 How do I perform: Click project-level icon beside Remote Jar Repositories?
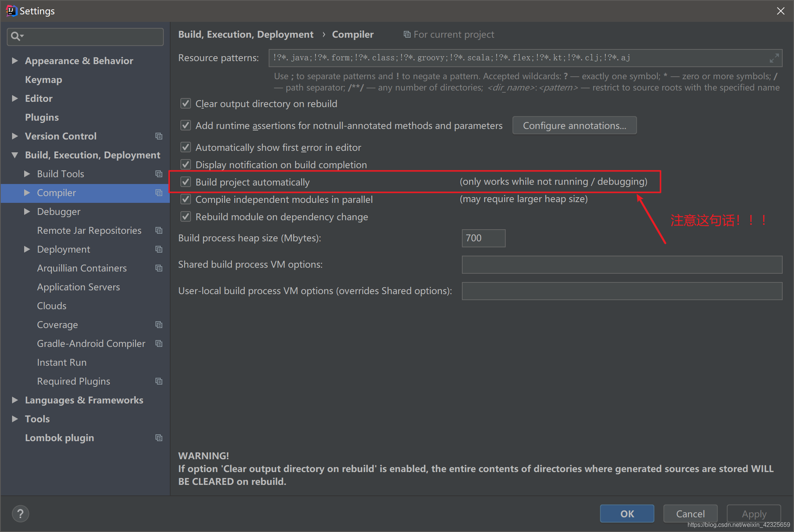tap(159, 230)
